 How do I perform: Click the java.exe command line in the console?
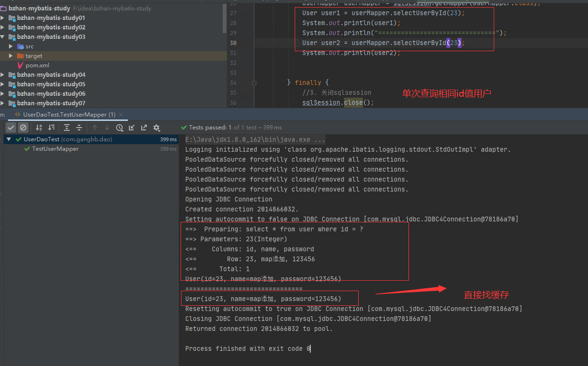tap(255, 140)
